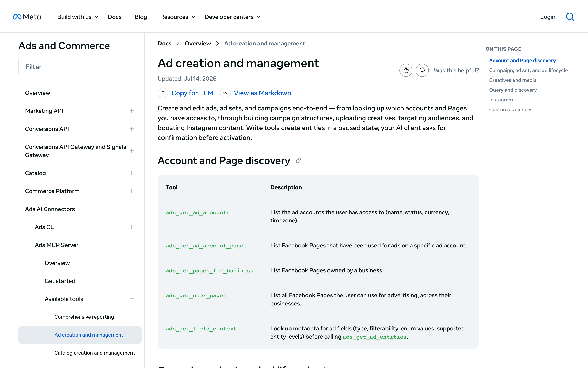Expand Conversions API plus icon
588x368 pixels.
pyautogui.click(x=132, y=129)
